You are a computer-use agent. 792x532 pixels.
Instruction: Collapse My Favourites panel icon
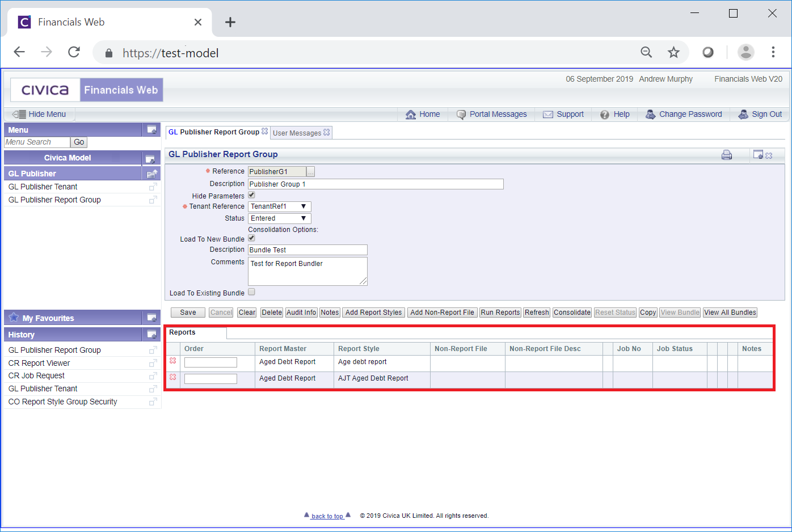point(151,318)
